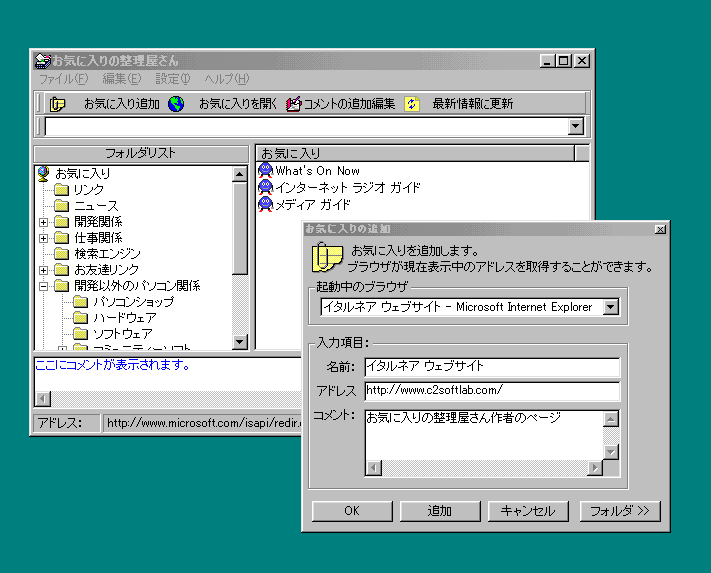Click the コメント text area in dialog
The width and height of the screenshot is (711, 573).
484,435
